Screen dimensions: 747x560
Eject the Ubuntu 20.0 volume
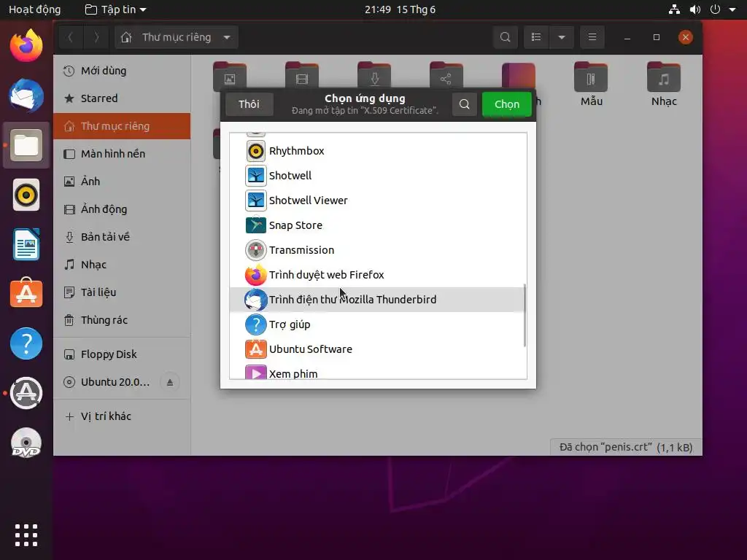[x=170, y=382]
